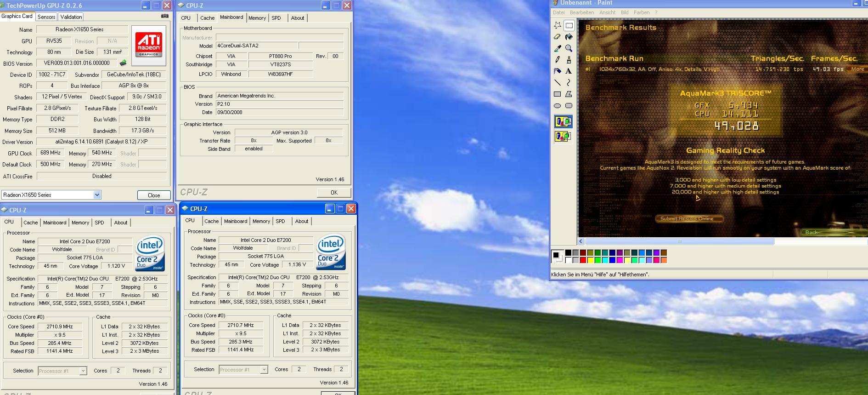Pick the white swatch in Paint palette
The width and height of the screenshot is (868, 395).
[x=568, y=260]
